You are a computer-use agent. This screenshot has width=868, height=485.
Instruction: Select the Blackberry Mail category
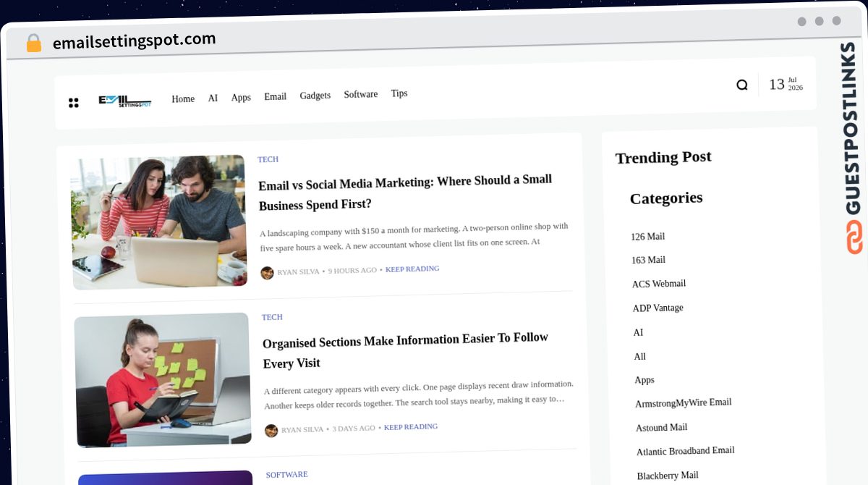(668, 476)
